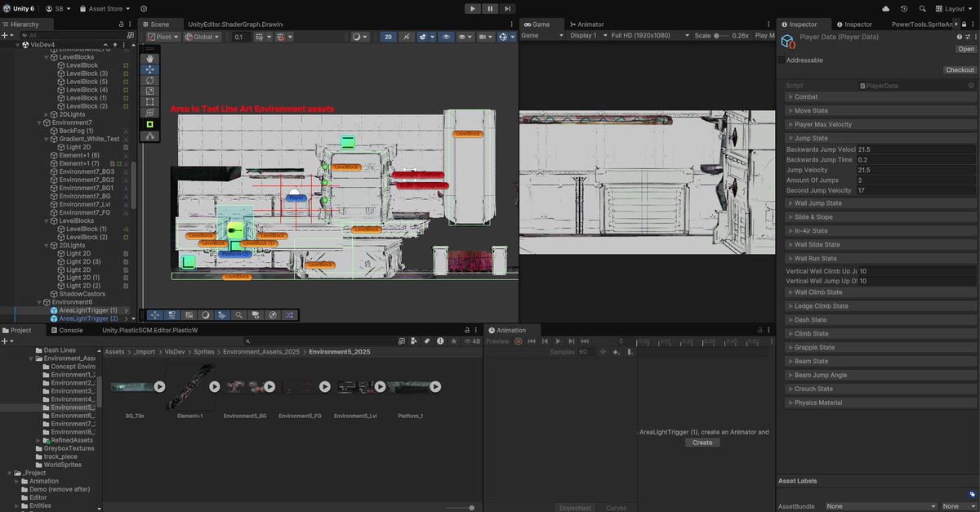This screenshot has width=980, height=512.
Task: Toggle the Hierarchy panel lock icon
Action: pyautogui.click(x=121, y=24)
